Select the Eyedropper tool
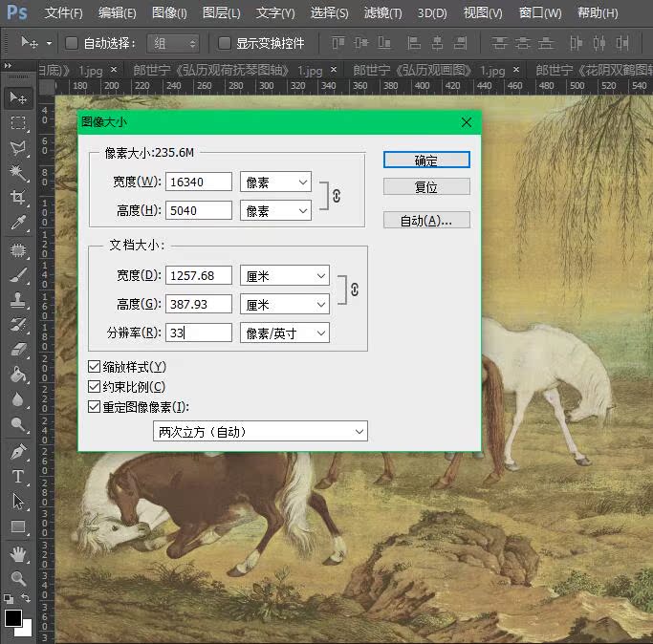653x644 pixels. click(x=18, y=223)
